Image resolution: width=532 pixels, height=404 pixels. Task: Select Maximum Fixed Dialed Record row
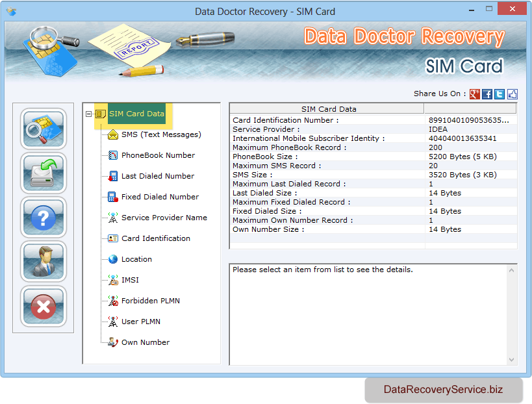pyautogui.click(x=374, y=202)
